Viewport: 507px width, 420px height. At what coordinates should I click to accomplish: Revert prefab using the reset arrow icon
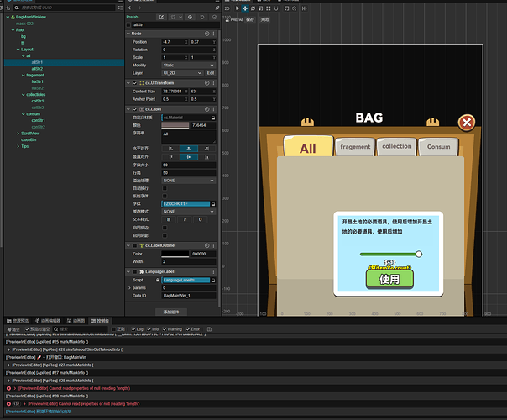click(x=202, y=17)
